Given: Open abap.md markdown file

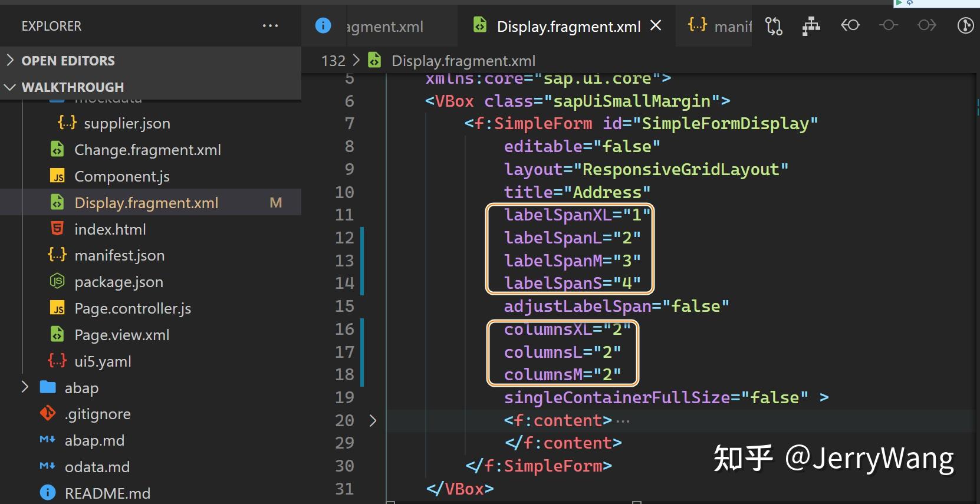Looking at the screenshot, I should (x=94, y=440).
